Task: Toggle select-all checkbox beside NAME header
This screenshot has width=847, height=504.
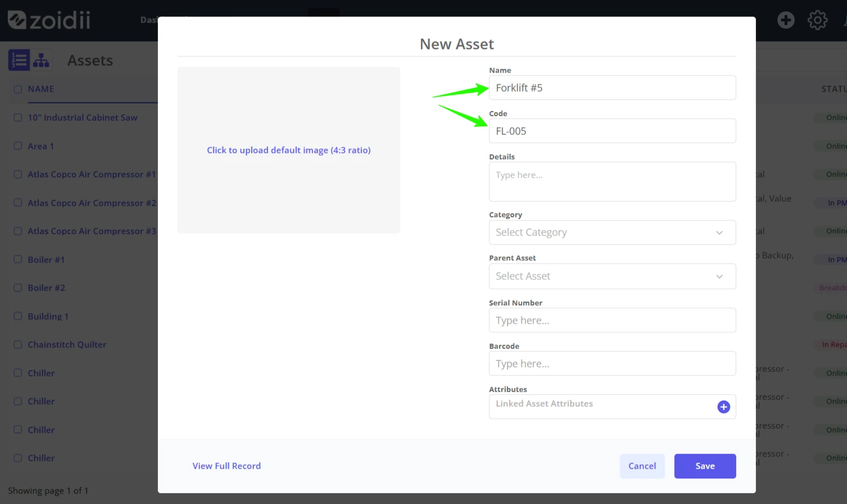Action: [18, 89]
